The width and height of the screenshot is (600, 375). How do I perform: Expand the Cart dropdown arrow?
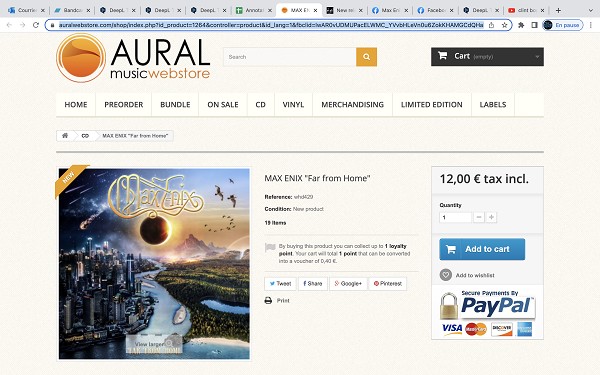point(537,57)
